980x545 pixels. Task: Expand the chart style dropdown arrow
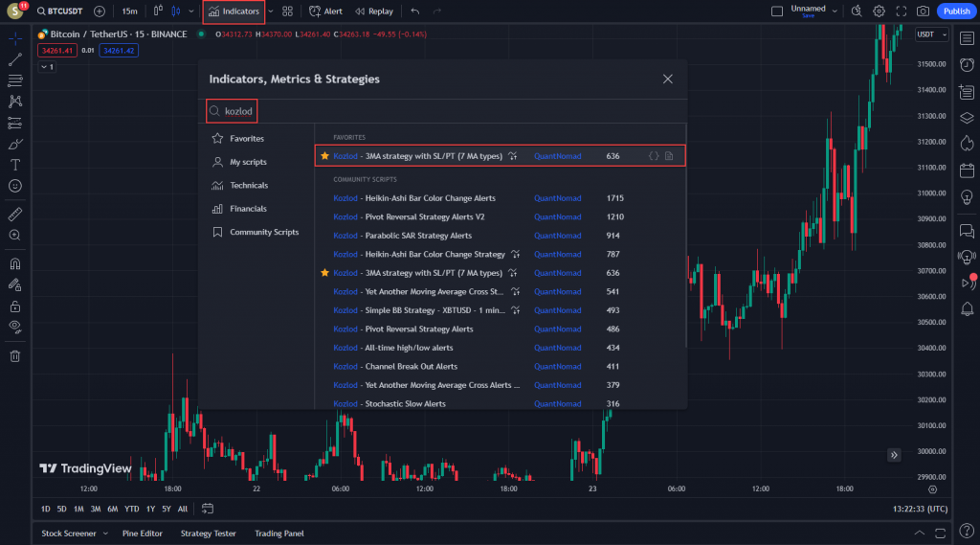coord(191,11)
